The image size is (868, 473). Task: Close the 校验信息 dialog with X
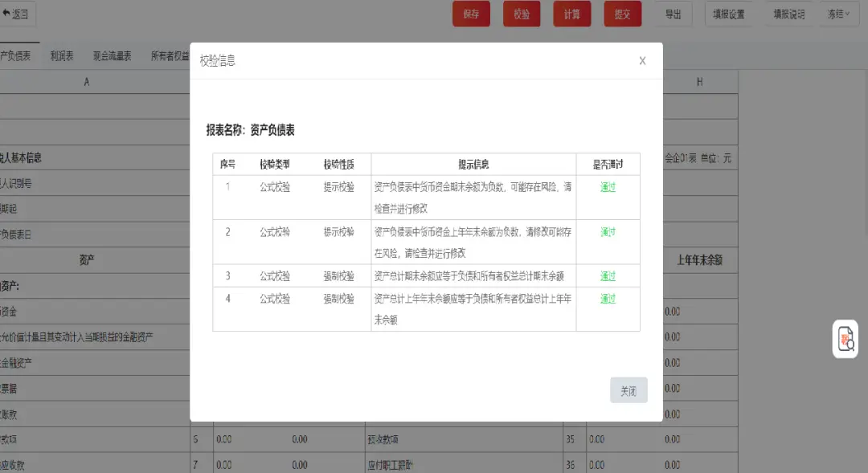coord(642,61)
